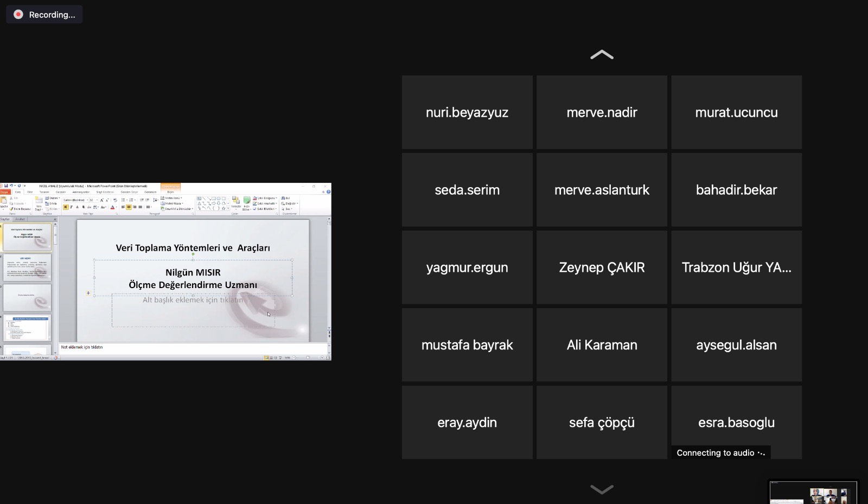The height and width of the screenshot is (504, 868).
Task: Click the increase font size icon
Action: click(x=101, y=200)
